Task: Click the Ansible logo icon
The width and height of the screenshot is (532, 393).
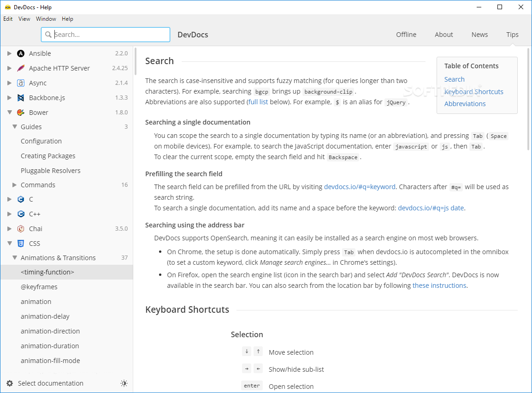Action: [21, 54]
